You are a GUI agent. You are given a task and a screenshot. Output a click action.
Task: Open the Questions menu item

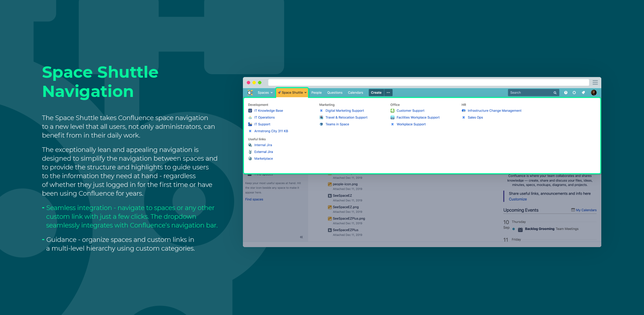click(x=335, y=93)
